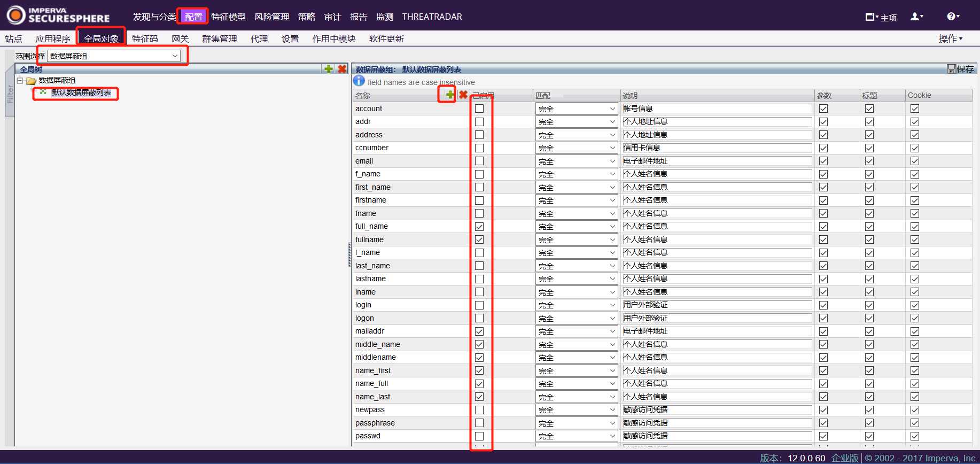Enable the account field checkbox
980x464 pixels.
pos(479,109)
